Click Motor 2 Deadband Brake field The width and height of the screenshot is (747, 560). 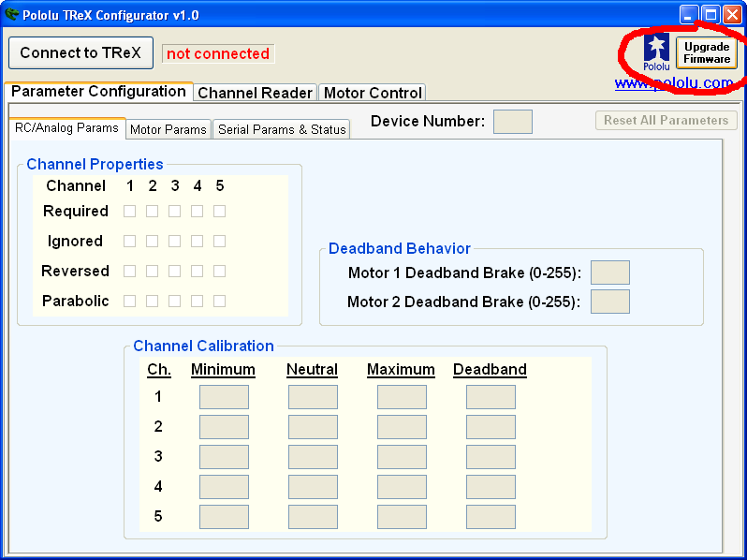pos(609,302)
